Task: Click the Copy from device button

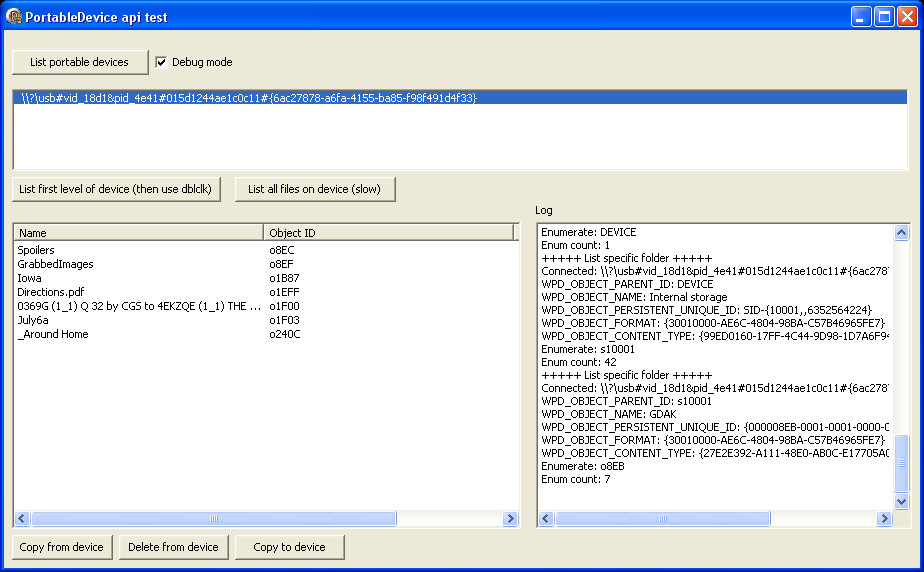Action: [62, 547]
